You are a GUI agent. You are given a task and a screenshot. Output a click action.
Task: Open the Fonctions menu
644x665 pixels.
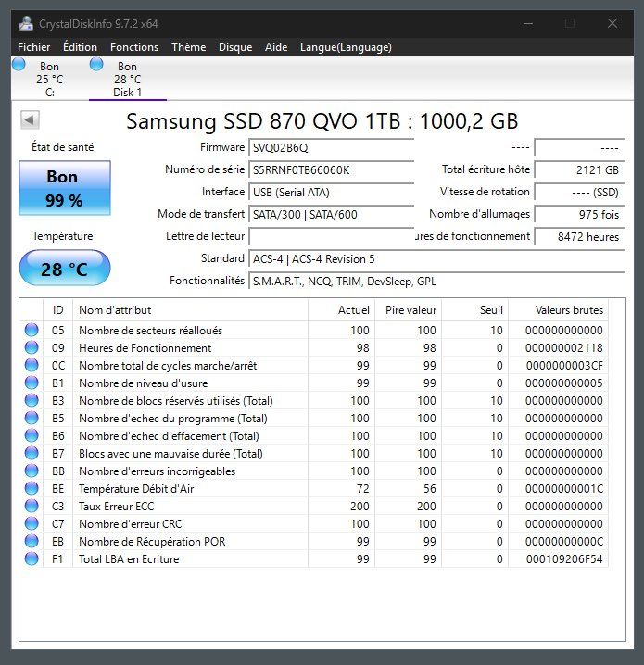(134, 47)
